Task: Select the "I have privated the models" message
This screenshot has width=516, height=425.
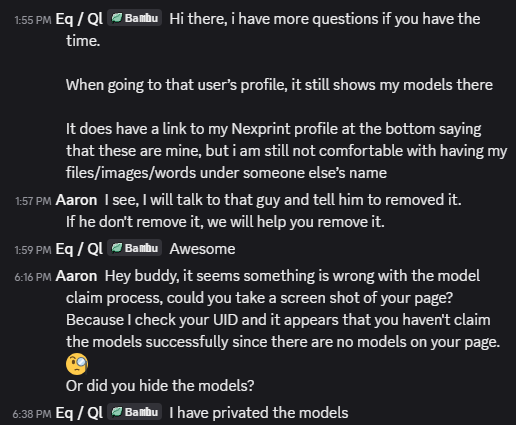Action: click(259, 413)
